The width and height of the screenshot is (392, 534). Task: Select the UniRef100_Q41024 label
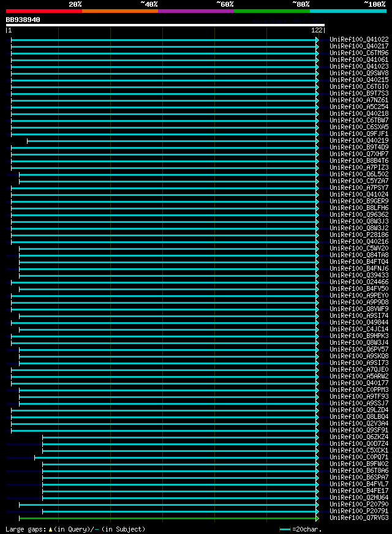pyautogui.click(x=359, y=195)
